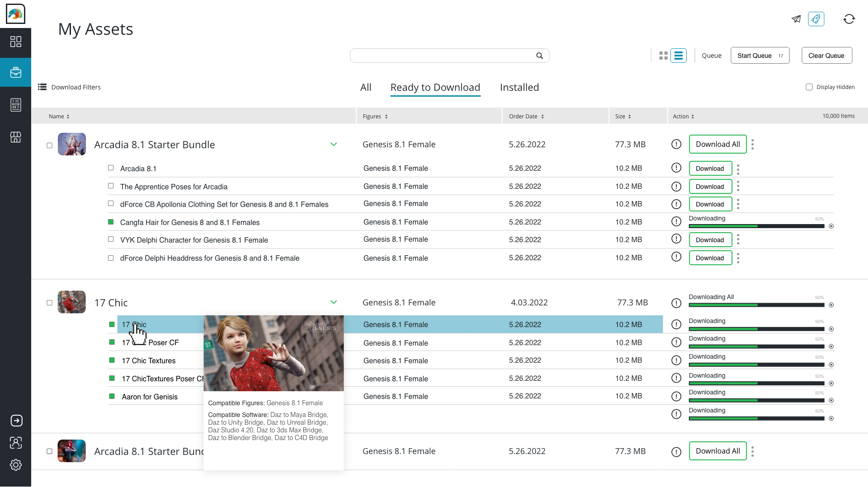Viewport: 868px width, 487px height.
Task: Click Download All for first Arcadia bundle
Action: pos(717,144)
